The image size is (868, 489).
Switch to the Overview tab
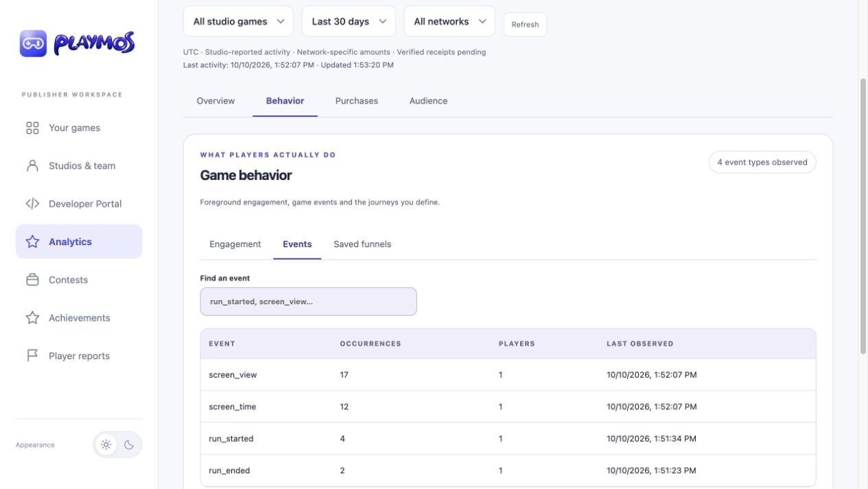click(x=215, y=101)
